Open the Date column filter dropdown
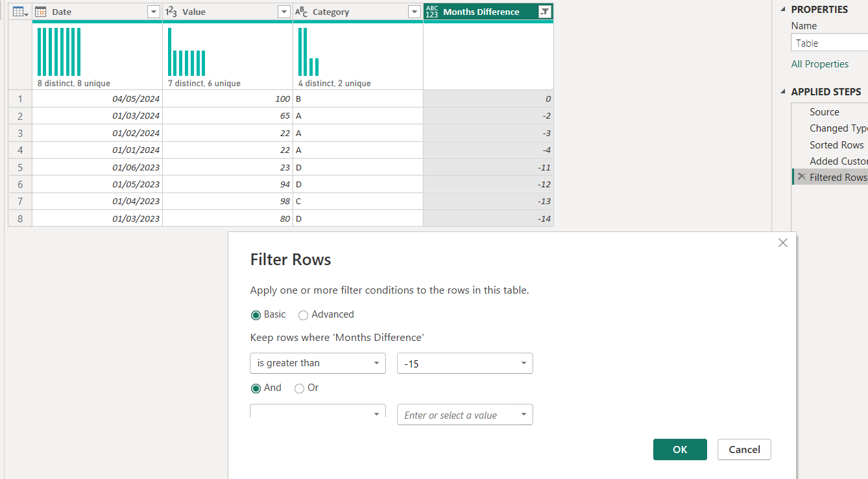This screenshot has width=868, height=479. point(153,12)
